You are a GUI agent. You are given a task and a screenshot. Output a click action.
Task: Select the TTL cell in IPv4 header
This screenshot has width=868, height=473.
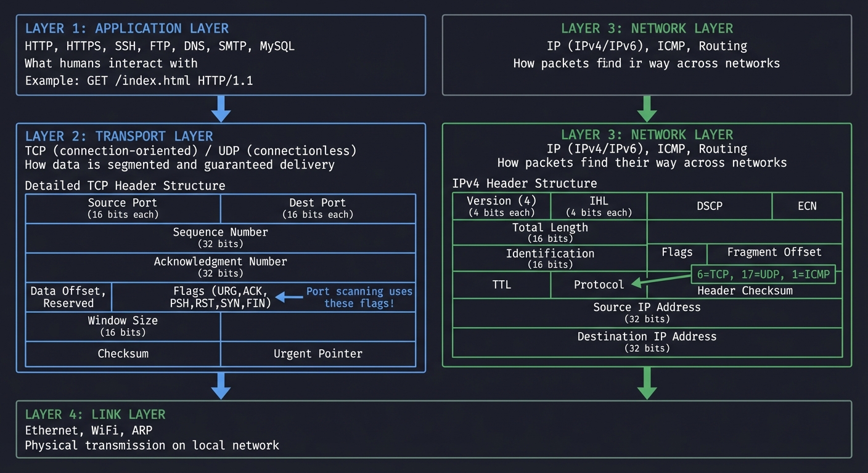click(501, 285)
